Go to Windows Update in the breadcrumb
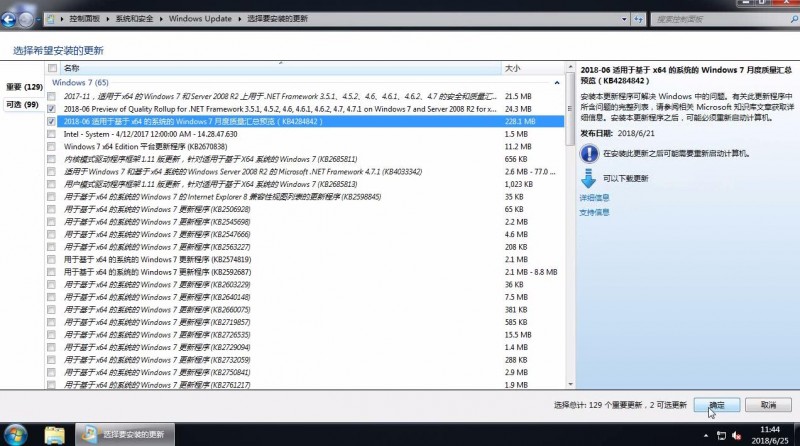 [x=200, y=19]
